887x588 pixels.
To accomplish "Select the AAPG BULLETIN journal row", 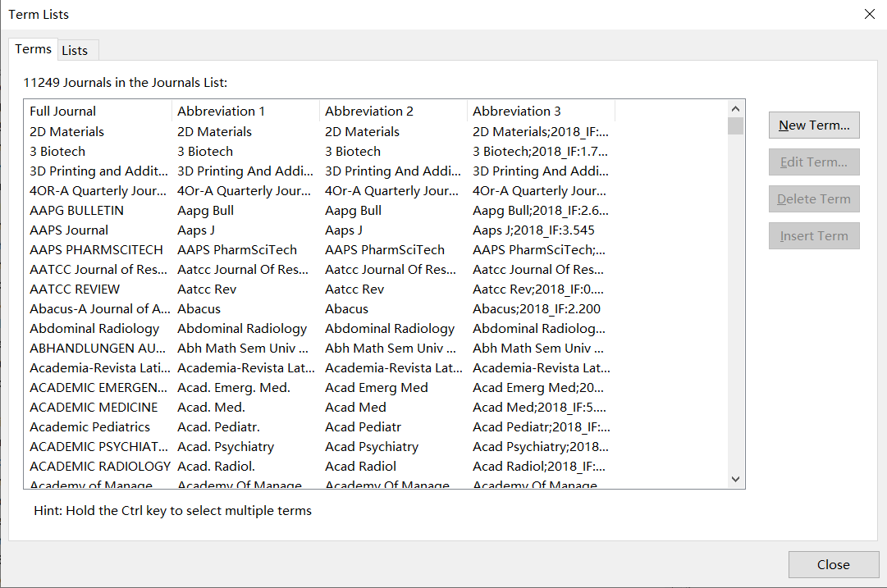I will point(76,210).
